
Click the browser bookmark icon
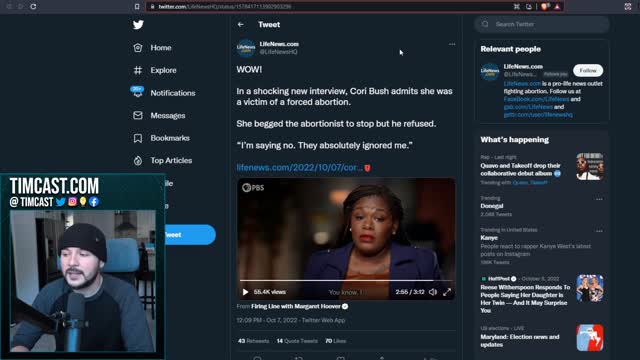click(x=137, y=7)
